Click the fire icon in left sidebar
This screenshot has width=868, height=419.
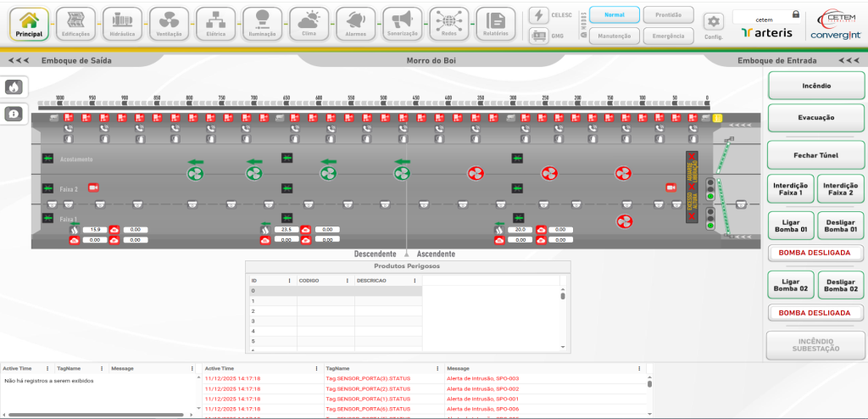[x=14, y=87]
